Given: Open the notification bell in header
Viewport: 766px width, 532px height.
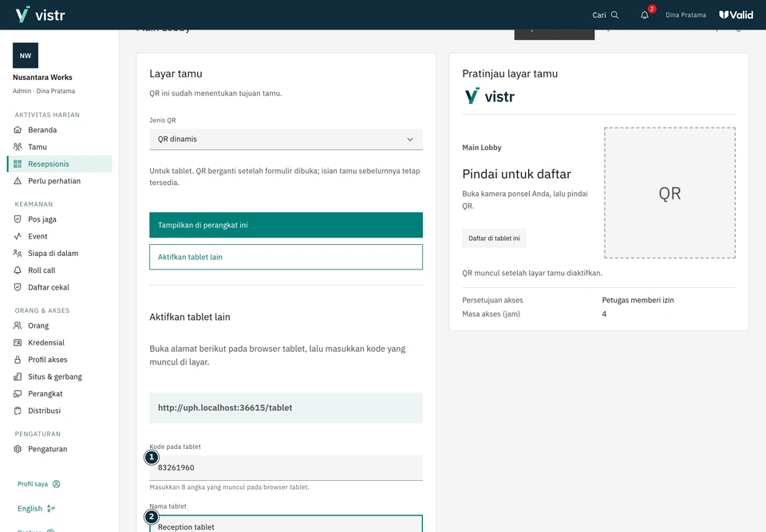Looking at the screenshot, I should click(x=645, y=15).
